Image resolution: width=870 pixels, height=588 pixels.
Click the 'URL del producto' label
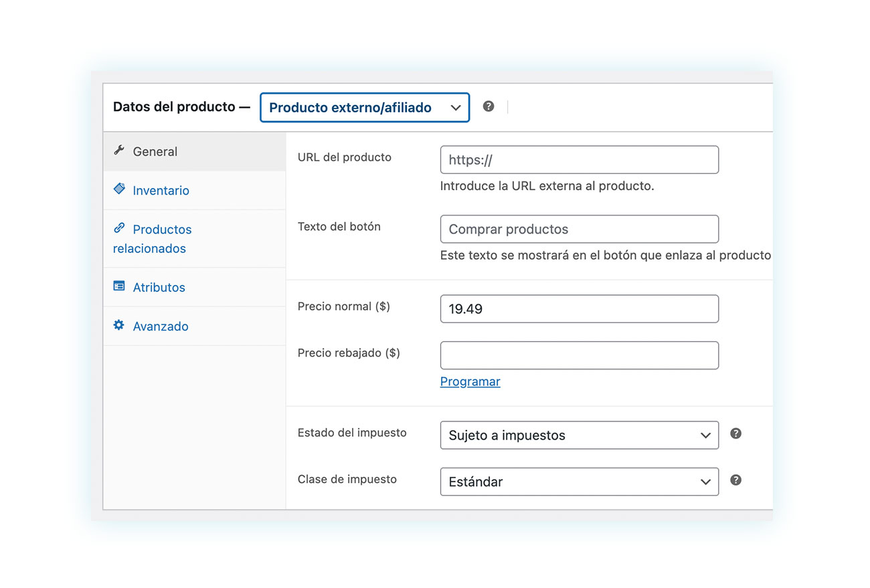[x=345, y=158]
